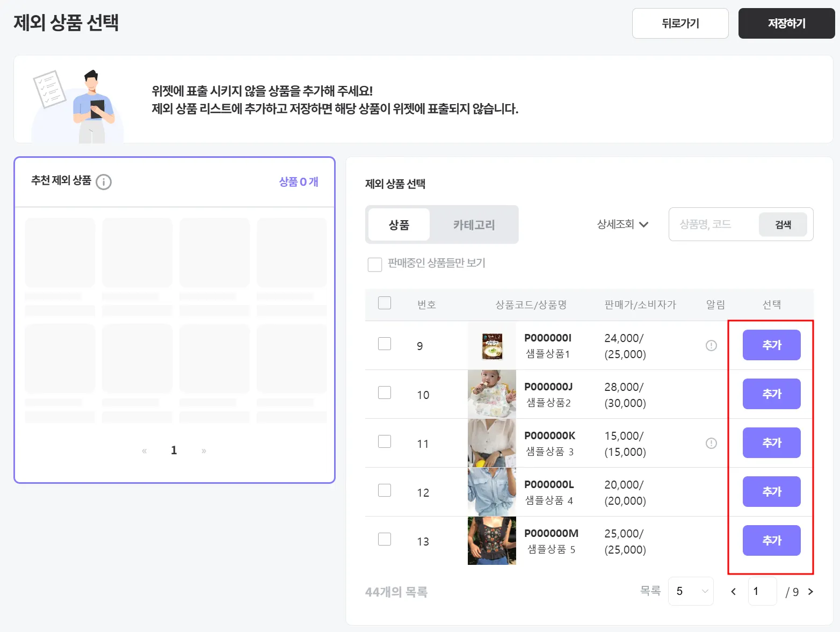The height and width of the screenshot is (632, 840).
Task: Click the 검색 search button
Action: pyautogui.click(x=783, y=224)
